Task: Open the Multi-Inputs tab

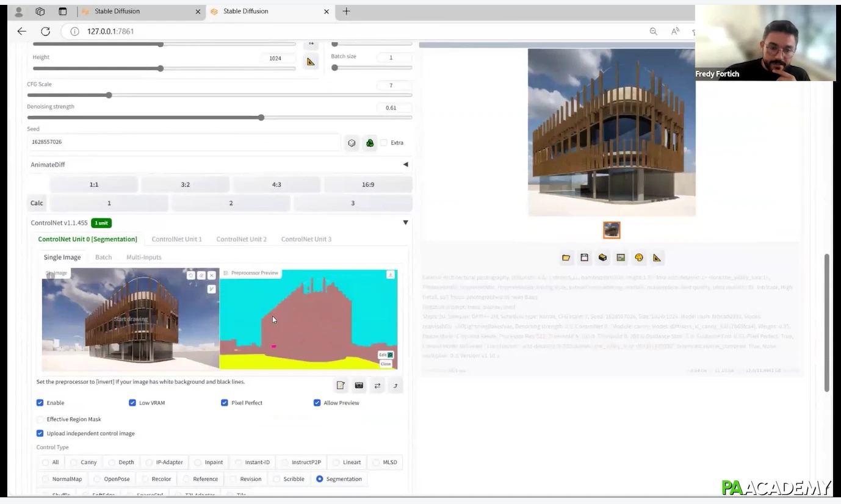Action: (x=144, y=257)
